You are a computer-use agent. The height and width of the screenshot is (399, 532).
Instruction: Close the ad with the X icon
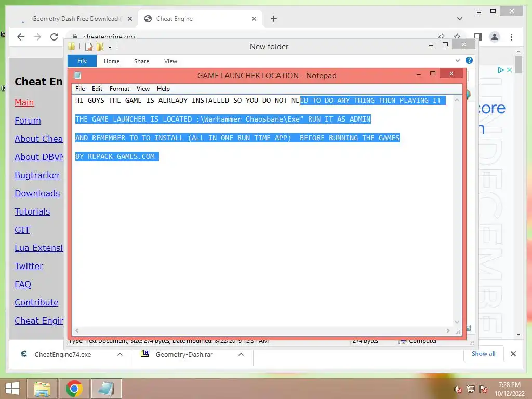(509, 70)
